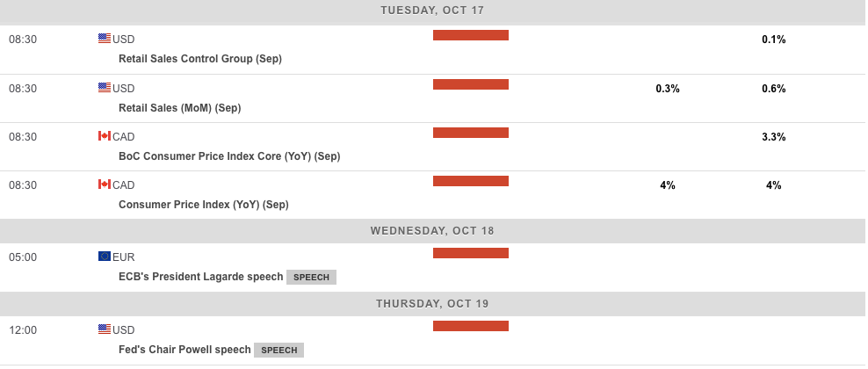
Task: Click the red volatility bar for Lagarde speech
Action: (x=471, y=253)
